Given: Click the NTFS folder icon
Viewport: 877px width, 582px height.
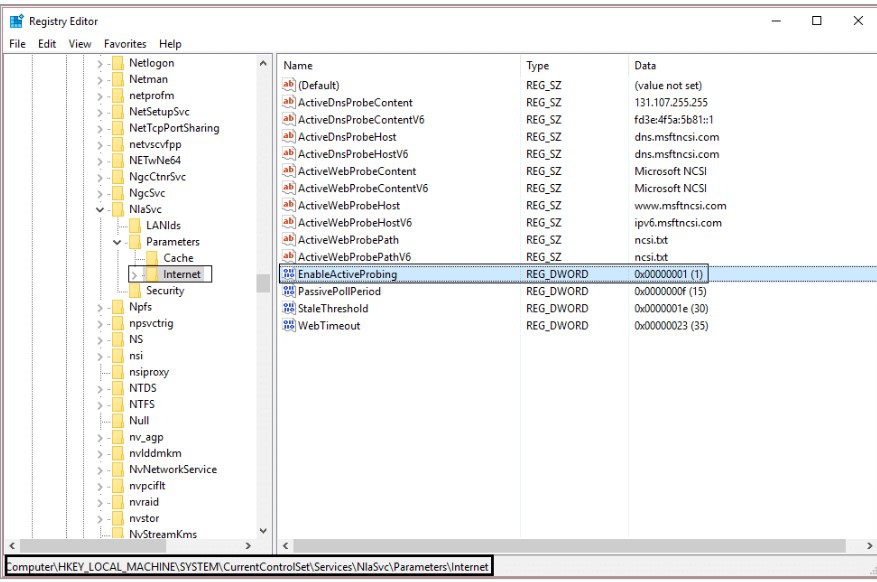Looking at the screenshot, I should click(x=117, y=404).
